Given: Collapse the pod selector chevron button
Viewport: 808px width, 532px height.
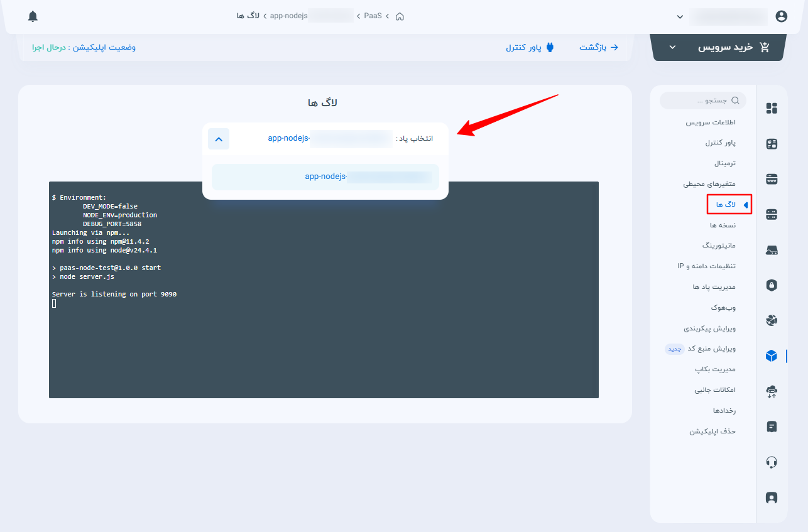Looking at the screenshot, I should (x=219, y=139).
